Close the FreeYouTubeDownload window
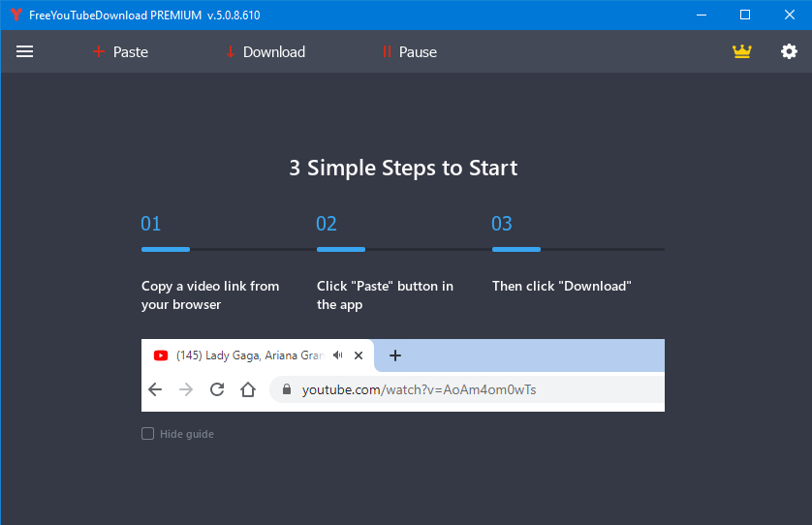The image size is (812, 525). (x=789, y=15)
